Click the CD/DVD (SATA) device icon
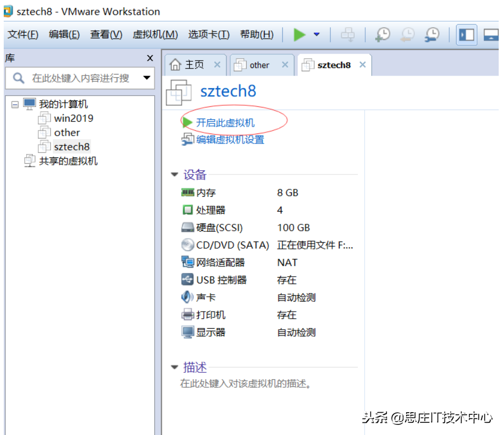The width and height of the screenshot is (504, 435). [188, 245]
